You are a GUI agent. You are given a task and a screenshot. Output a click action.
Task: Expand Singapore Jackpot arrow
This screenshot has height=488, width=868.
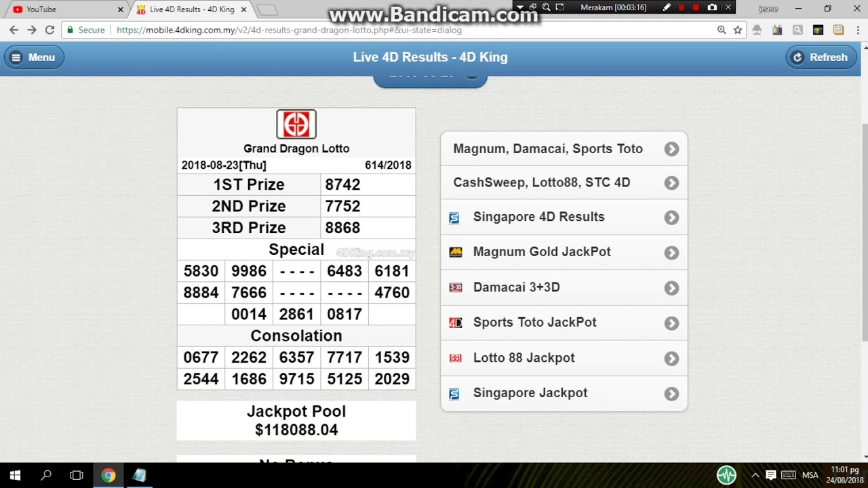(671, 394)
